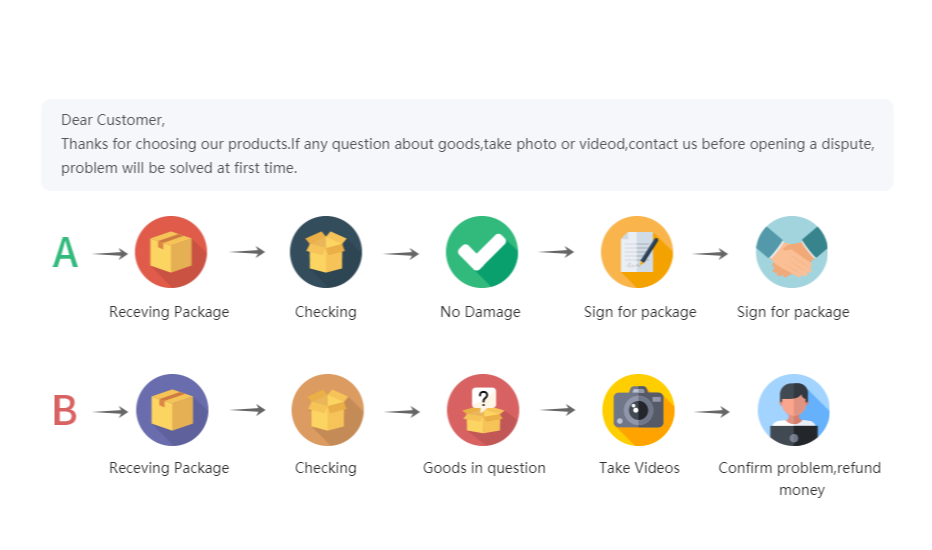Click the "Checking" label in row A
Image resolution: width=932 pixels, height=550 pixels.
tap(325, 312)
